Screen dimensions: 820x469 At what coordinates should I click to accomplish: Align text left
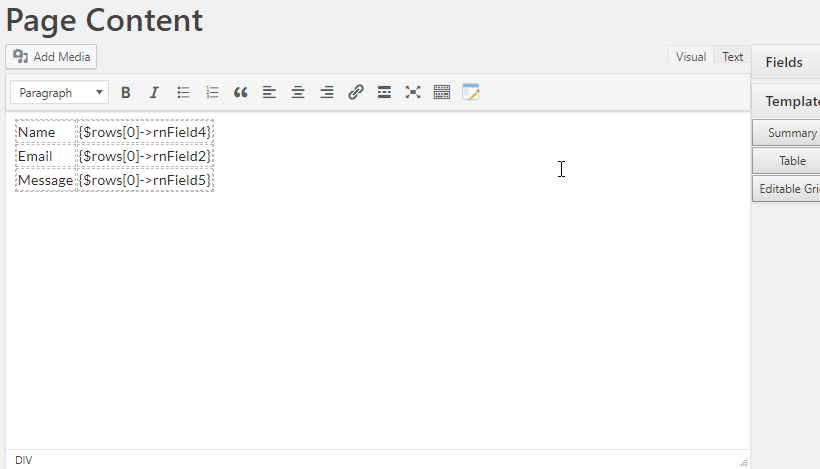pyautogui.click(x=269, y=93)
